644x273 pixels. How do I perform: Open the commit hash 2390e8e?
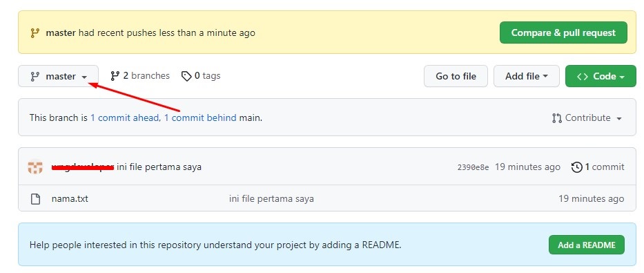click(473, 167)
